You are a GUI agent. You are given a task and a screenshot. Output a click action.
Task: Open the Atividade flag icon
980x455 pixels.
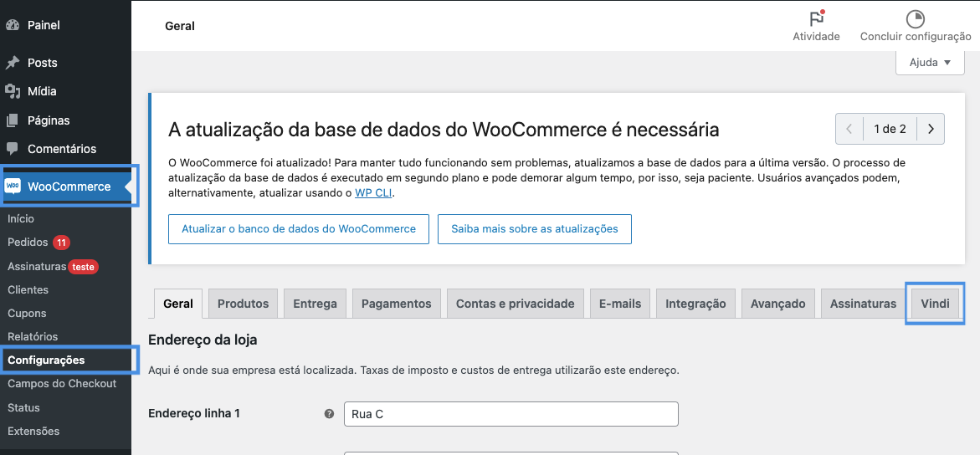pyautogui.click(x=816, y=19)
